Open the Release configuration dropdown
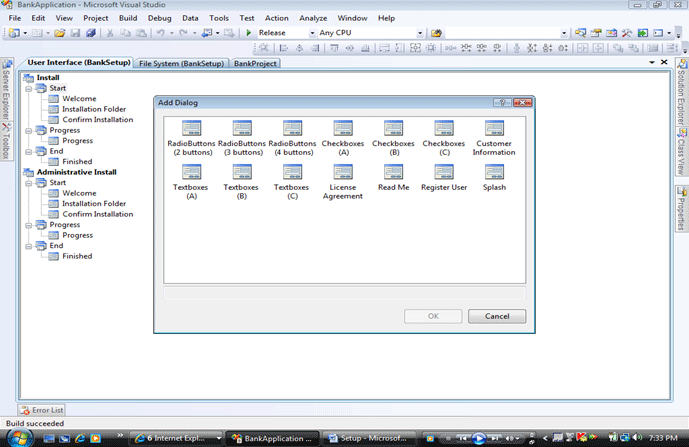Image resolution: width=689 pixels, height=447 pixels. (312, 33)
